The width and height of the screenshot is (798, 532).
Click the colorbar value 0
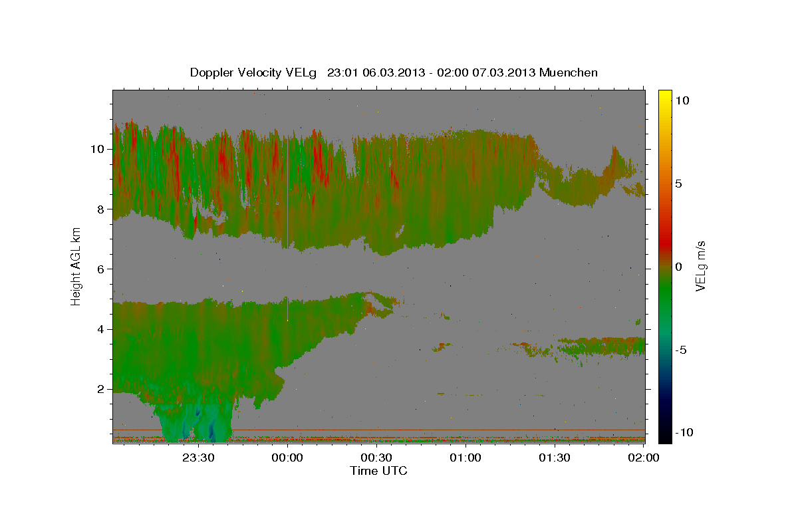pyautogui.click(x=679, y=267)
